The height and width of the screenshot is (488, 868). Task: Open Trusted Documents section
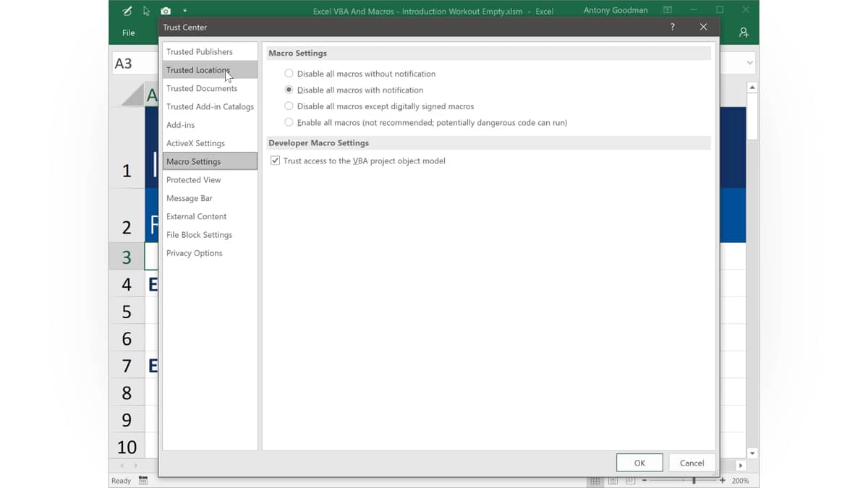pos(210,88)
